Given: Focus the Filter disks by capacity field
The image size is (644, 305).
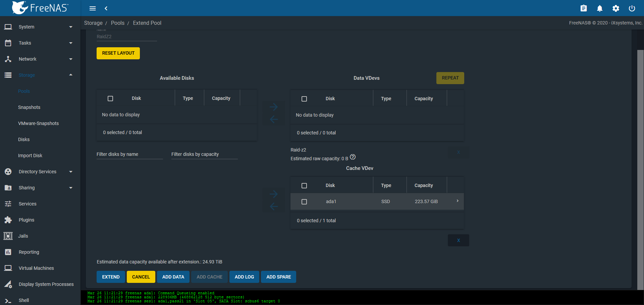Looking at the screenshot, I should 205,154.
